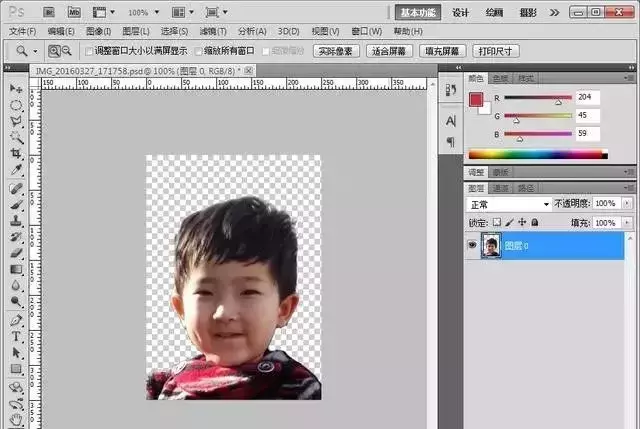Screen dimensions: 640x429
Task: Select the Eraser tool
Action: coord(16,253)
